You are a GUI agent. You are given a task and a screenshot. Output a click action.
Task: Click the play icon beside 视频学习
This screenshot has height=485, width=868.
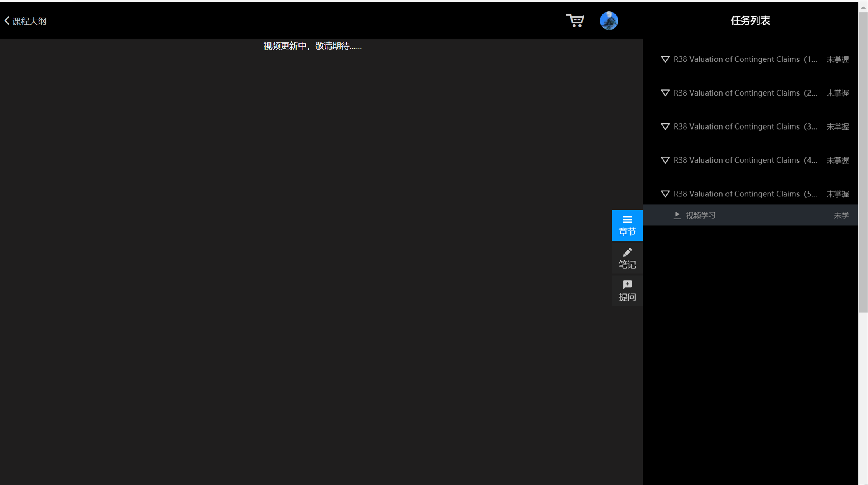(x=677, y=215)
